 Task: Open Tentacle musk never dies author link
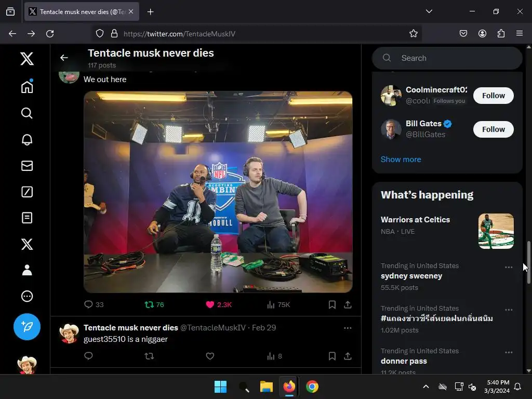point(130,328)
